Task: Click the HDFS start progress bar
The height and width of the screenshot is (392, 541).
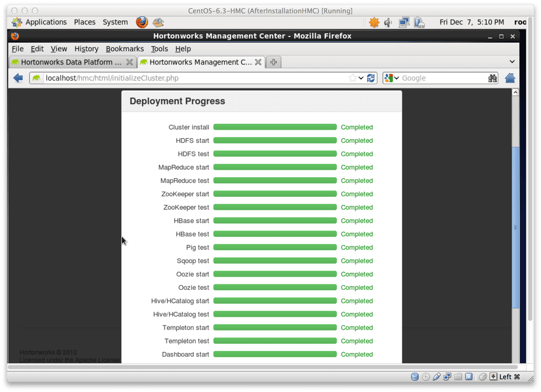Action: coord(275,141)
